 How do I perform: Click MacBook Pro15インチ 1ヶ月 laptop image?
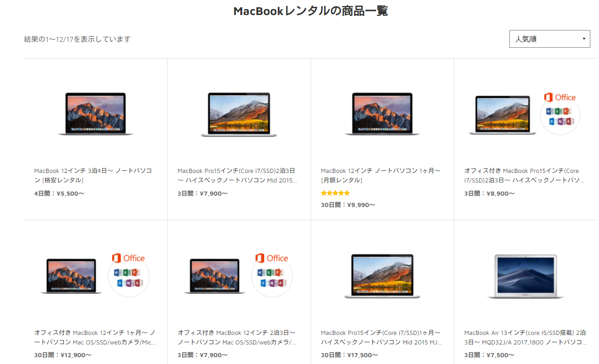(x=382, y=276)
